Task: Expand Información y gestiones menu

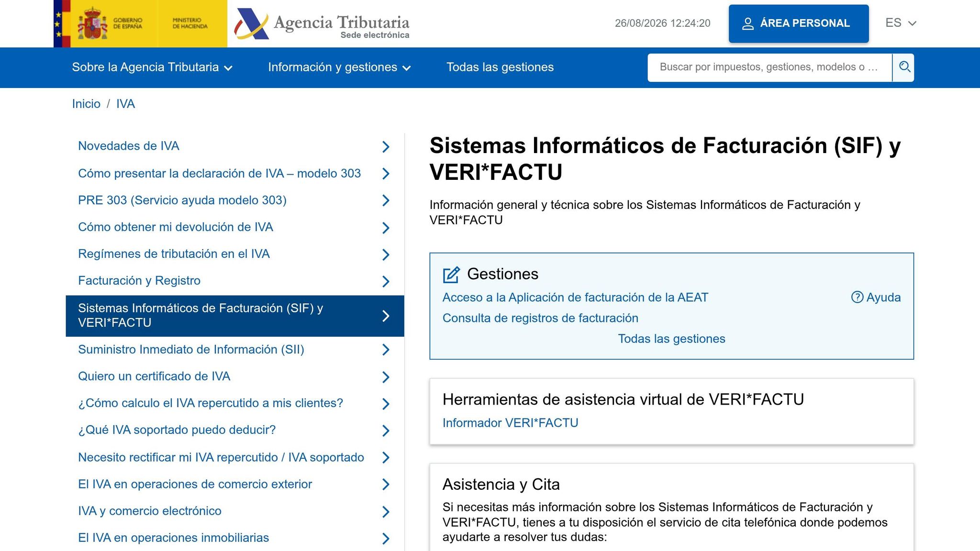Action: coord(339,67)
